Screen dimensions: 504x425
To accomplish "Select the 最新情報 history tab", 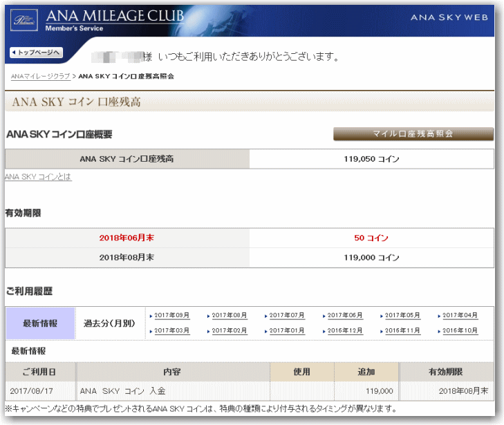I will (x=40, y=323).
